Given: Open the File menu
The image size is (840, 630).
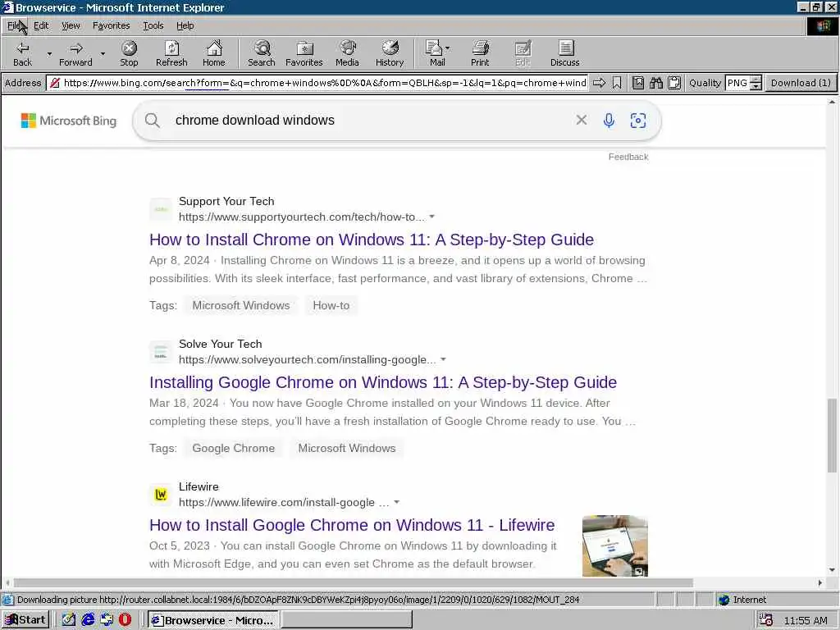Looking at the screenshot, I should 14,25.
